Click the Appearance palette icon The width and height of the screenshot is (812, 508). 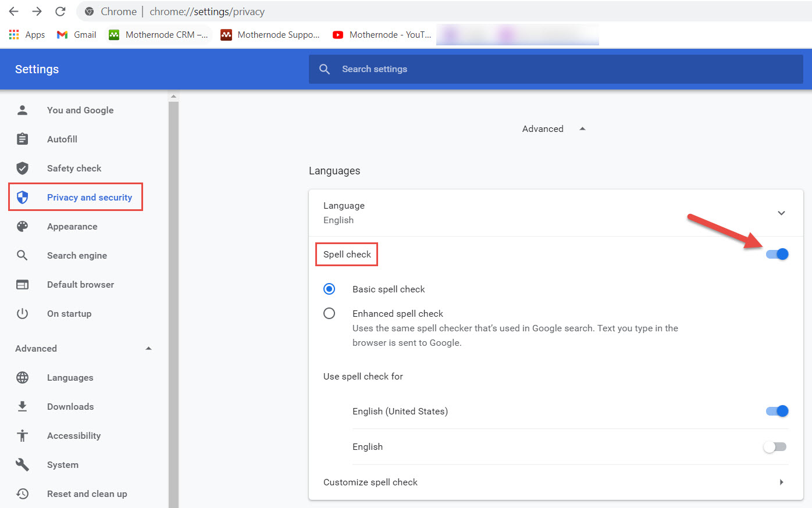[x=22, y=226]
